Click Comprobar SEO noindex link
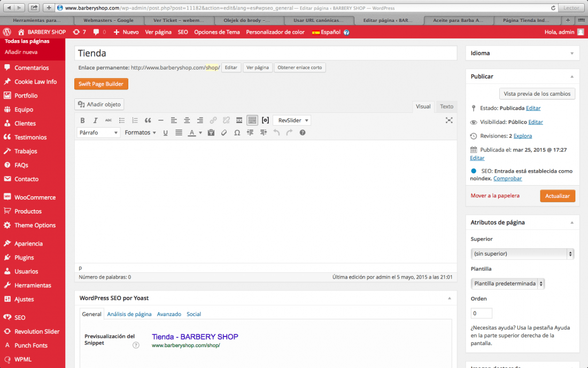The width and height of the screenshot is (588, 368). 507,179
